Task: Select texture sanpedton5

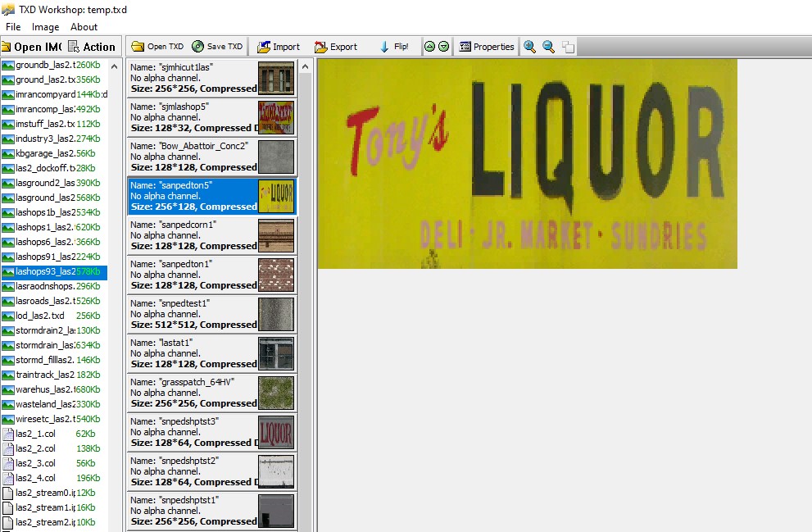Action: (211, 196)
